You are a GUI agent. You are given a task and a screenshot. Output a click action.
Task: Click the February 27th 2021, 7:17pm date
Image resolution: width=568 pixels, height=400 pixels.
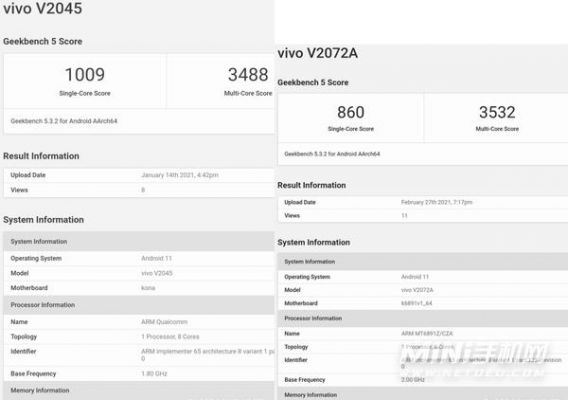pyautogui.click(x=437, y=202)
